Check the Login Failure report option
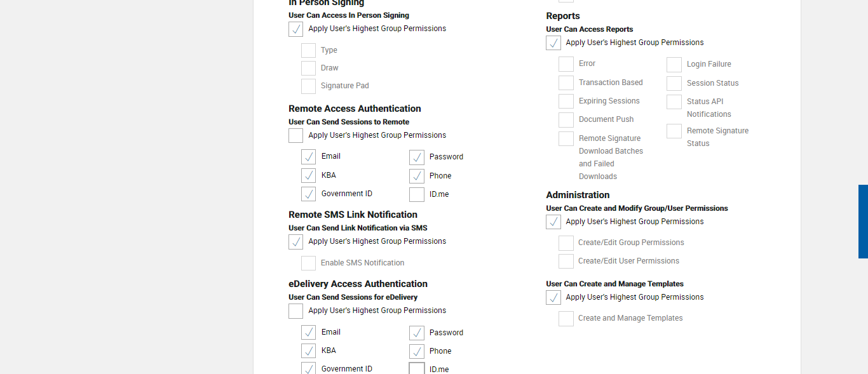 (674, 65)
